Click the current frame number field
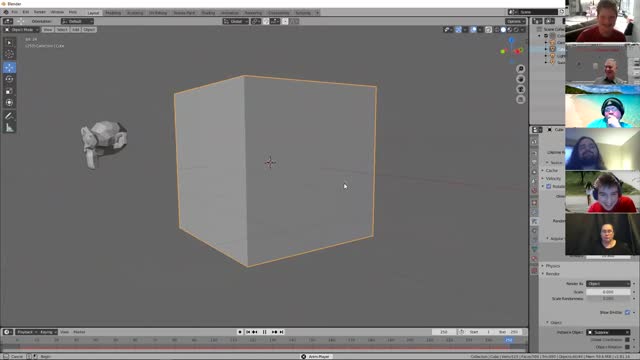The image size is (640, 360). (x=444, y=332)
